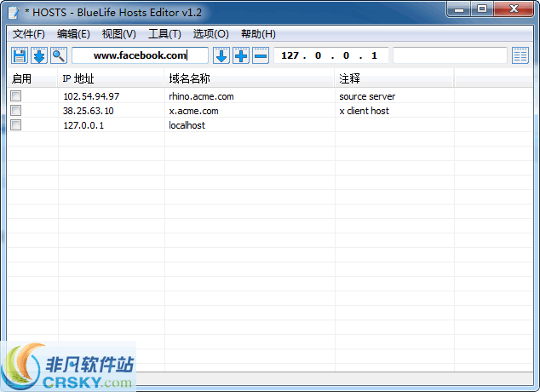Click the magnifier search icon
Screen dimensions: 540x392
tap(59, 55)
